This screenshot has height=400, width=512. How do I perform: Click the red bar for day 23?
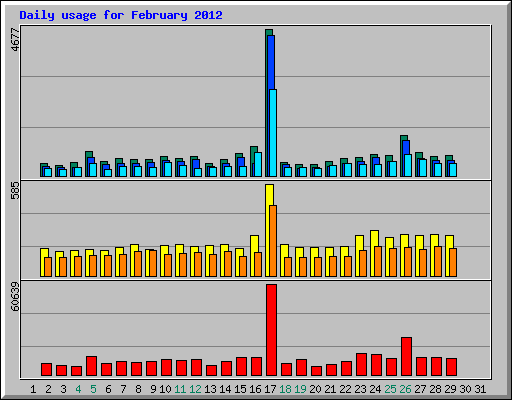tap(361, 365)
